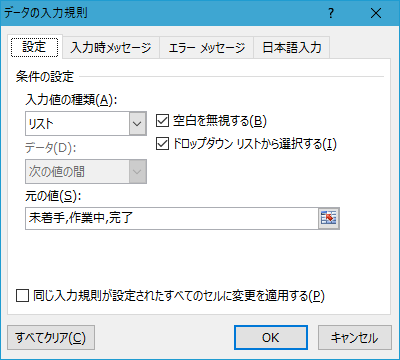Click the arrow of the データ combo box
400x360 pixels.
tap(138, 172)
